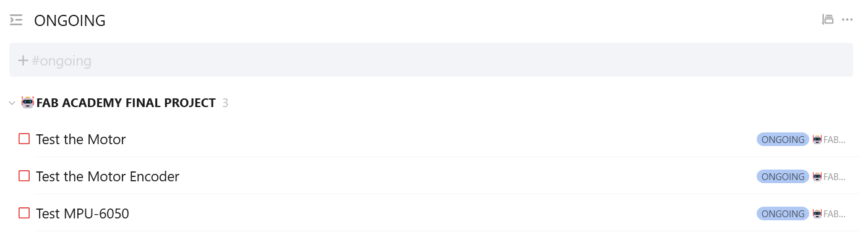This screenshot has height=250, width=868.
Task: Collapse the FAB ACADEMY FINAL PROJECT section
Action: (12, 103)
